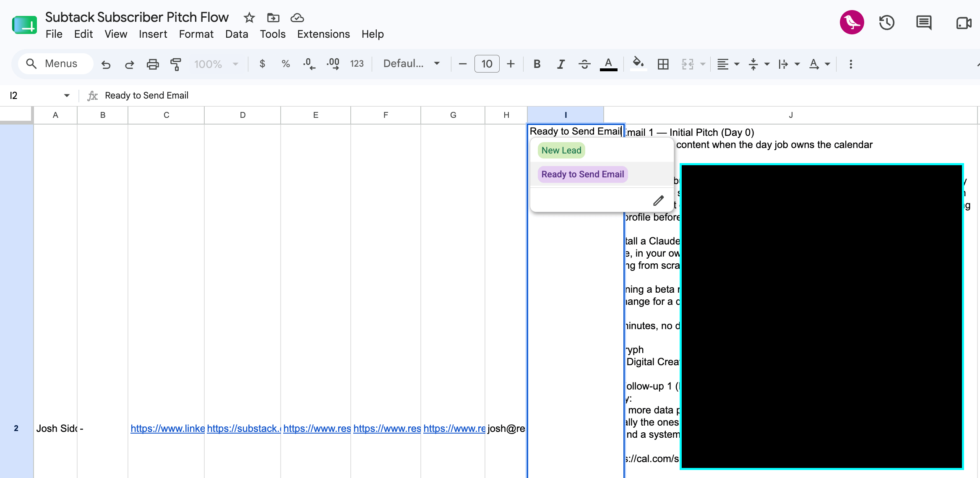The image size is (980, 478).
Task: Open the Google Sheets home icon
Action: coord(24,25)
